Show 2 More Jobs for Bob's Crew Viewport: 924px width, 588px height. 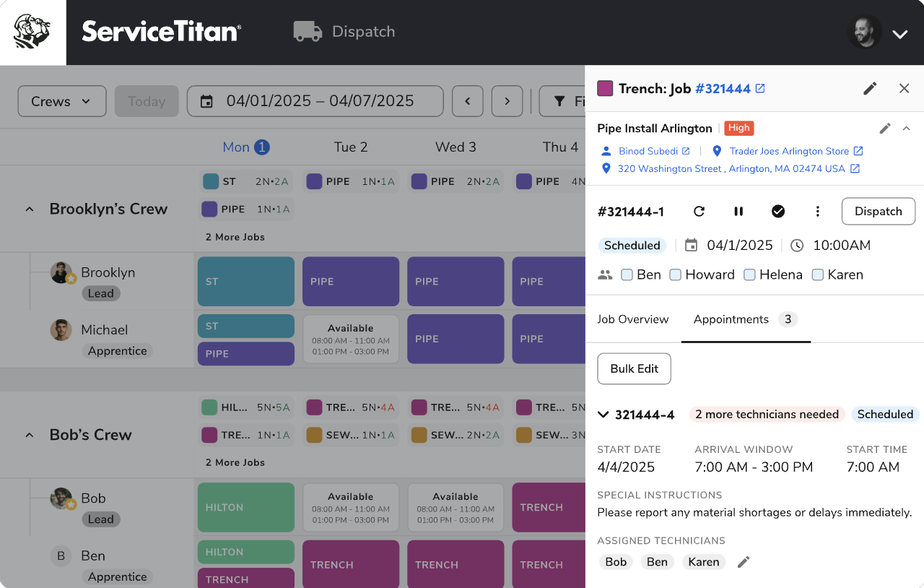pyautogui.click(x=235, y=462)
